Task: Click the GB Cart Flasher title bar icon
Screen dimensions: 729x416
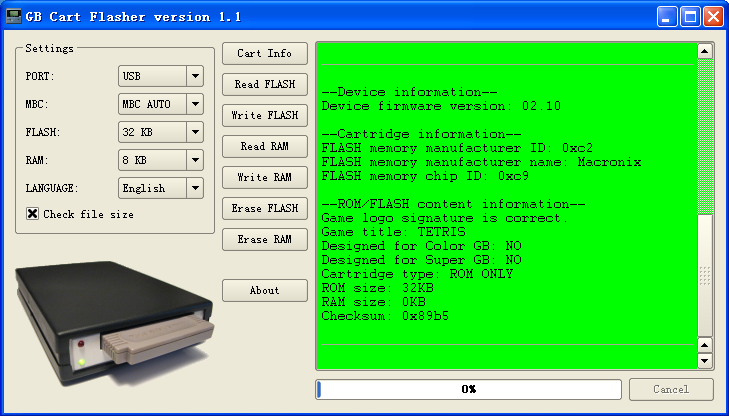Action: click(13, 16)
